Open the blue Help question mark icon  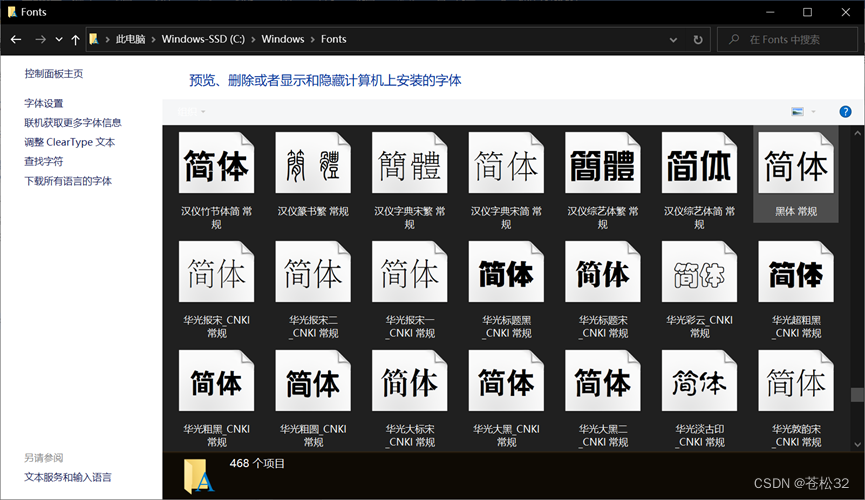pyautogui.click(x=845, y=111)
